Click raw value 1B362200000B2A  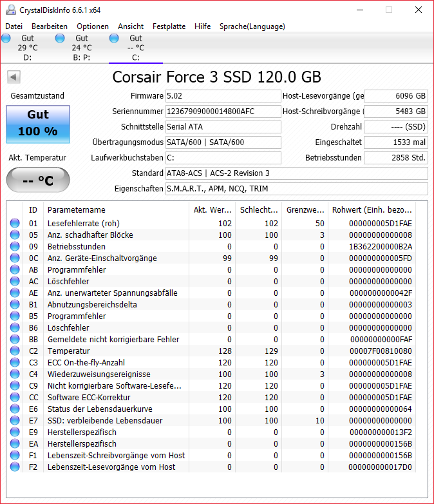[x=381, y=247]
